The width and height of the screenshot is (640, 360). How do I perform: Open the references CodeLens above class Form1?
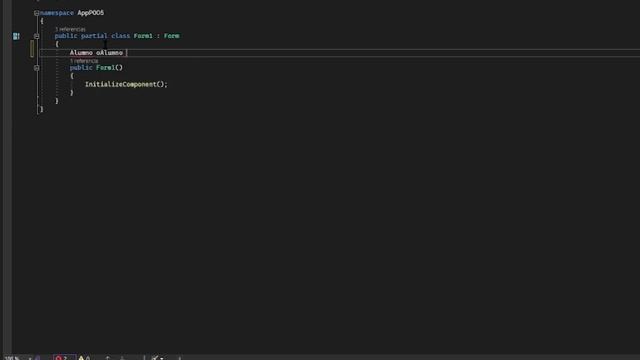click(x=70, y=29)
